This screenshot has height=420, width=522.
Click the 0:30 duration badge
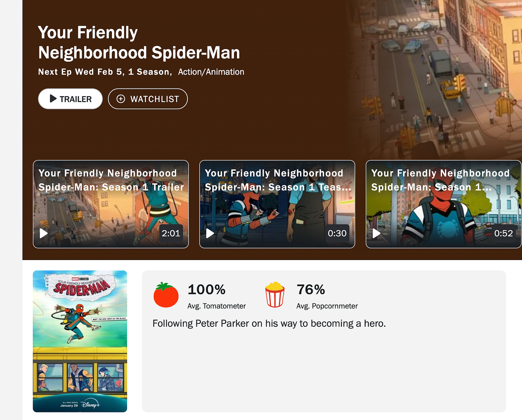(337, 233)
